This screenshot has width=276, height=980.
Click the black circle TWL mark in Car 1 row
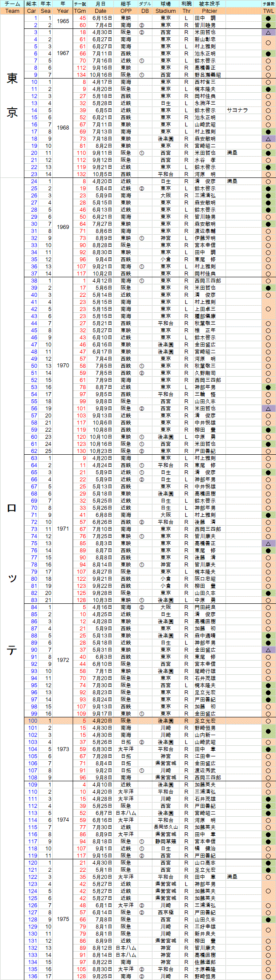[268, 18]
